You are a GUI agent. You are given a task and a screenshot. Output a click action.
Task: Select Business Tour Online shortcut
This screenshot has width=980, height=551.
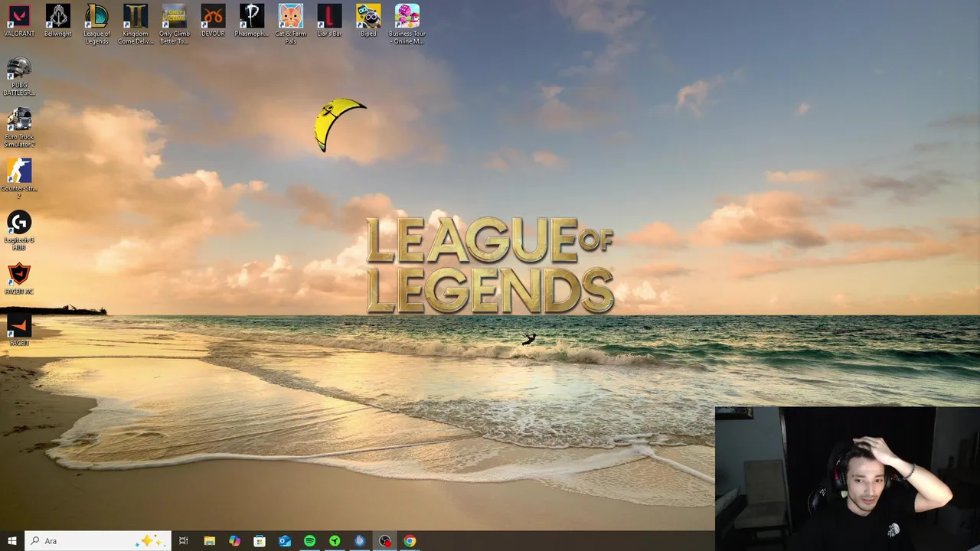pyautogui.click(x=407, y=24)
